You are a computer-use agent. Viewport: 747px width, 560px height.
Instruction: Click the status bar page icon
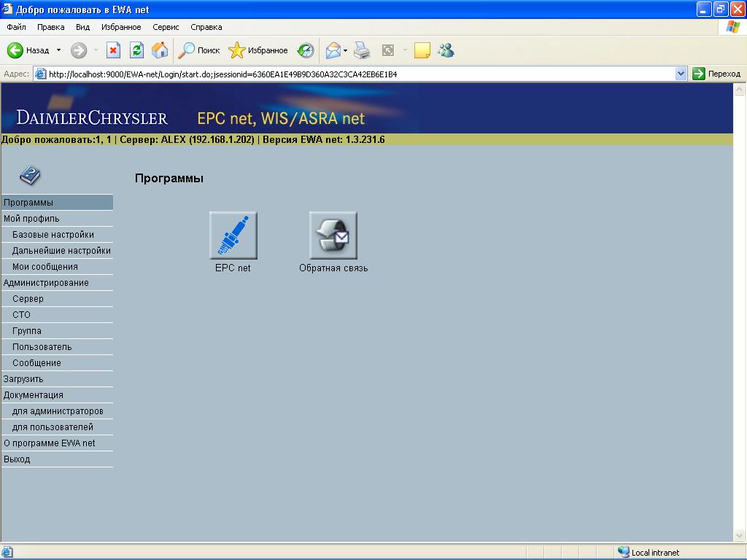pyautogui.click(x=7, y=552)
